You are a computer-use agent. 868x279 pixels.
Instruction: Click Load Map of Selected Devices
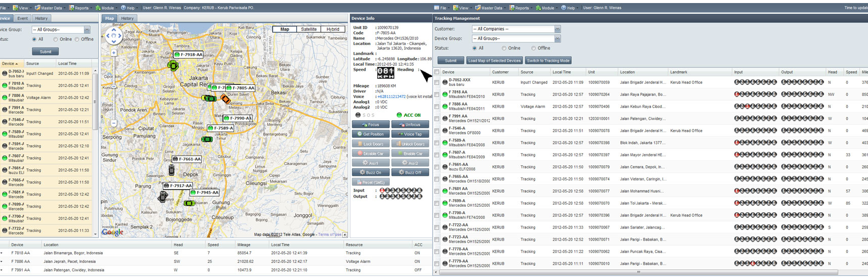[494, 61]
